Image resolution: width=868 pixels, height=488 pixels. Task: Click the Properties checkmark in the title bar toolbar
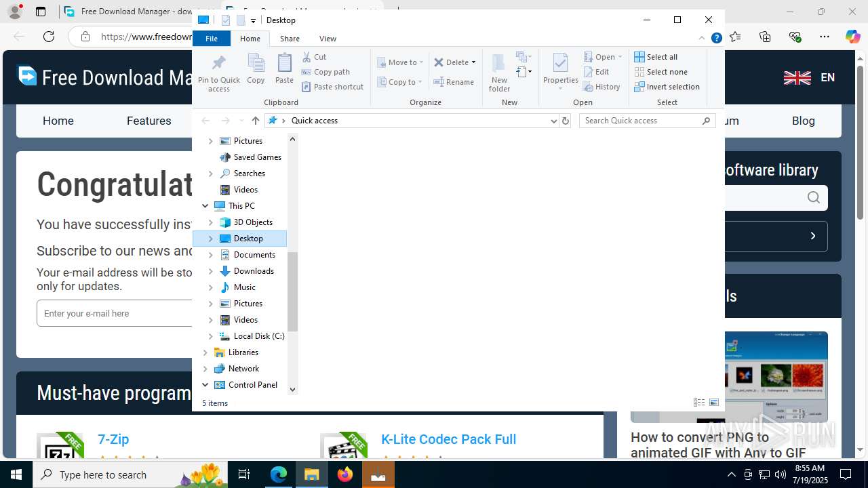pyautogui.click(x=226, y=20)
